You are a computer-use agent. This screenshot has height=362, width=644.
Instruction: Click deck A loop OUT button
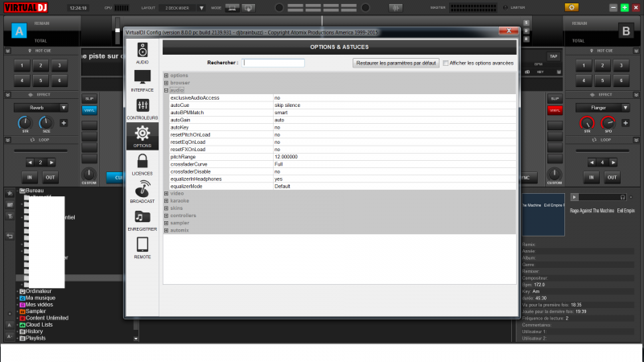(50, 177)
